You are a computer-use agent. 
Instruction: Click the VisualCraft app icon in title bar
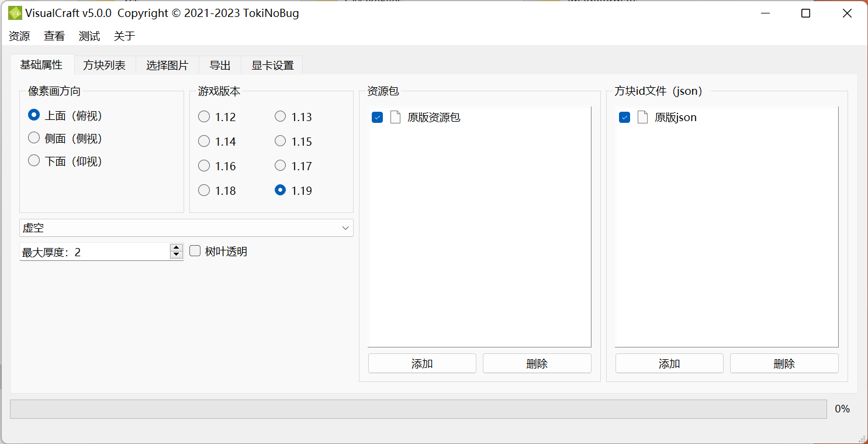(15, 13)
